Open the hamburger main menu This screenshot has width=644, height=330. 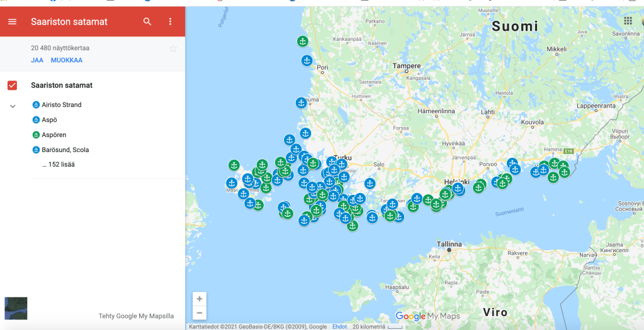pos(12,21)
